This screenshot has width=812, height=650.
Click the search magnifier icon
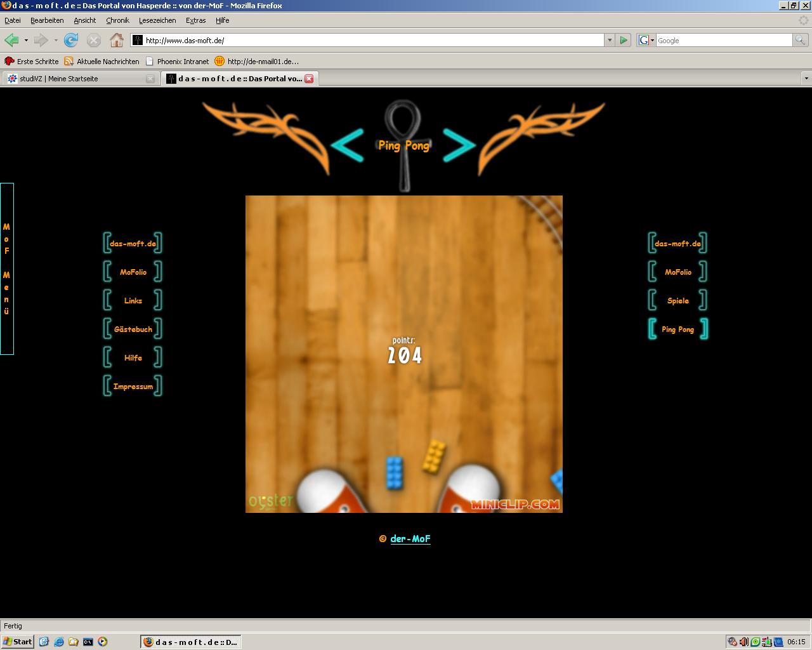click(x=801, y=40)
